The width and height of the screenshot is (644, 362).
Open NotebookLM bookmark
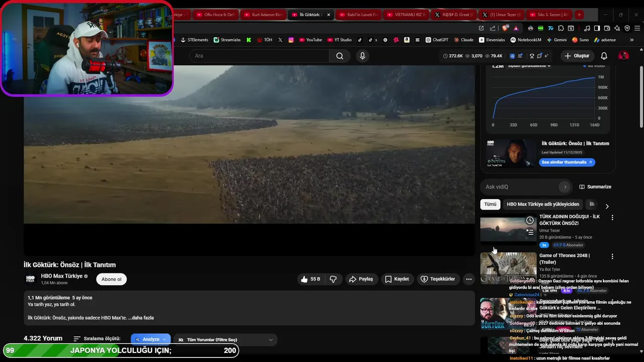click(526, 40)
